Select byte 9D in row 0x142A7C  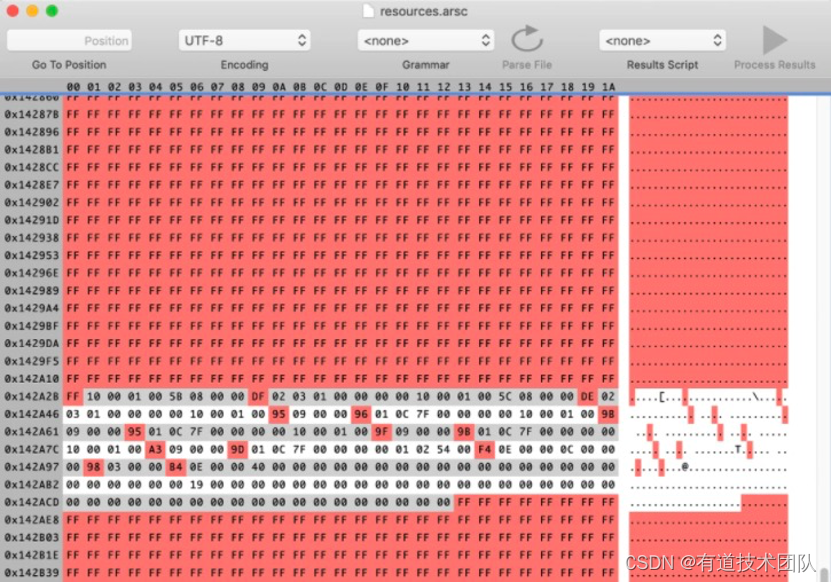pos(238,449)
